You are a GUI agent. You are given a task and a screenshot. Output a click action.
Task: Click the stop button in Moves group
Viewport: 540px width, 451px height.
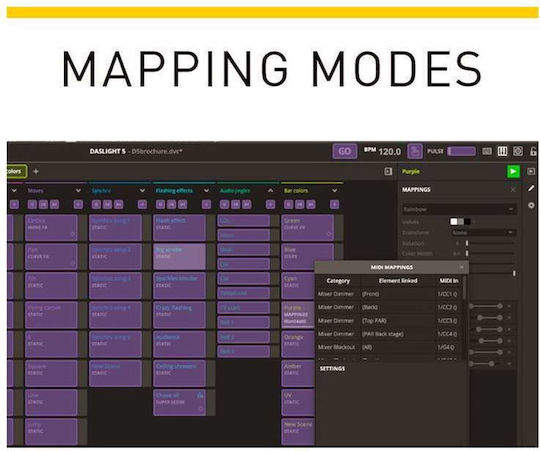tap(32, 204)
